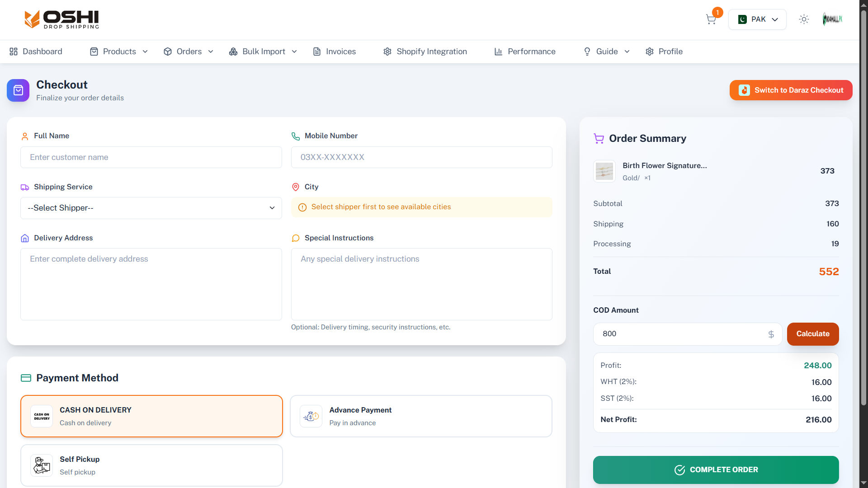This screenshot has height=488, width=868.
Task: Click the page vertical scrollbar
Action: (863, 208)
